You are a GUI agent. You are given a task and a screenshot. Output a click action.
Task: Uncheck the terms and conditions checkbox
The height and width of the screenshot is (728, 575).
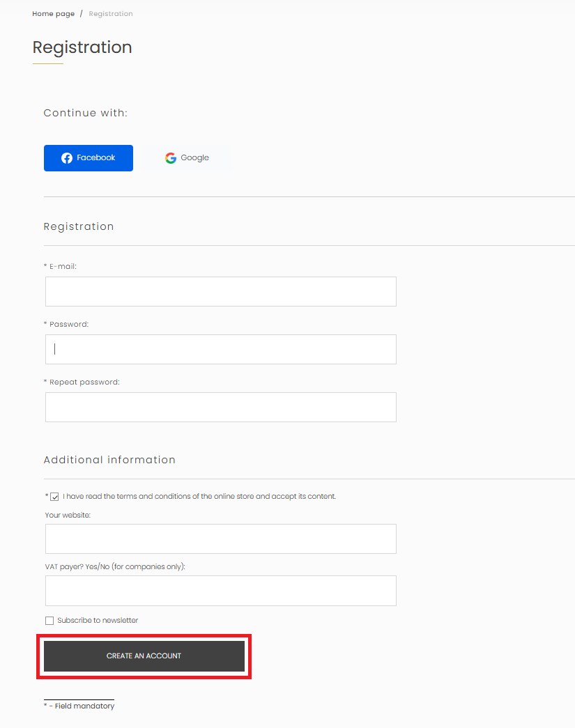[54, 496]
